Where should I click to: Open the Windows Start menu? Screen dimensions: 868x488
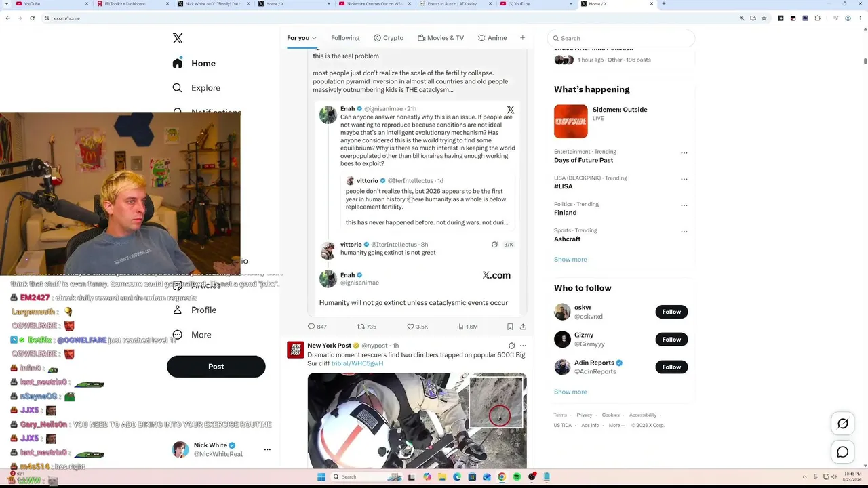click(x=321, y=477)
